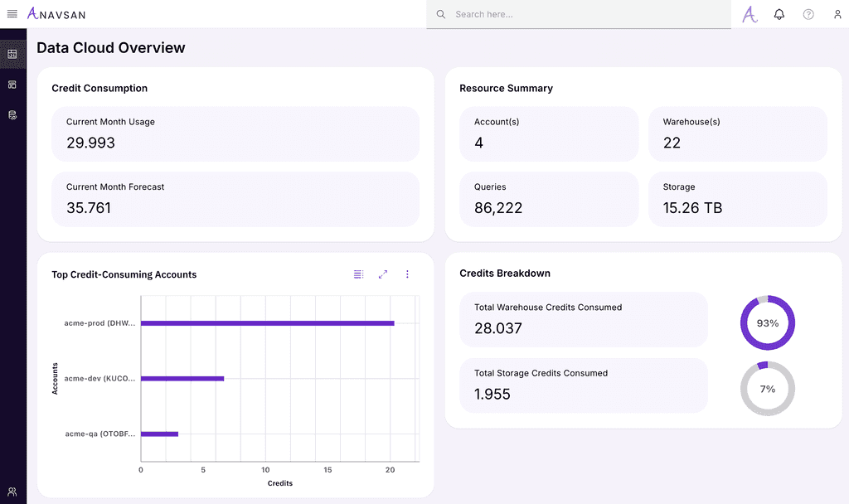
Task: Click the value '1.955'
Action: 492,394
